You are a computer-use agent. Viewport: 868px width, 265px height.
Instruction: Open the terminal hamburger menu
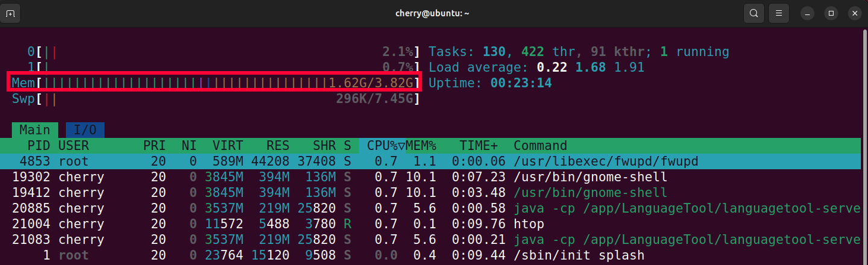pyautogui.click(x=779, y=13)
